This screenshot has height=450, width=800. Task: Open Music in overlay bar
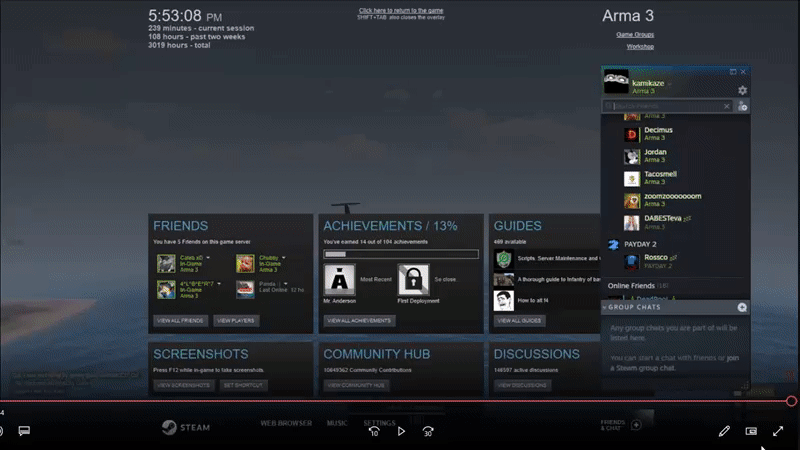(337, 423)
